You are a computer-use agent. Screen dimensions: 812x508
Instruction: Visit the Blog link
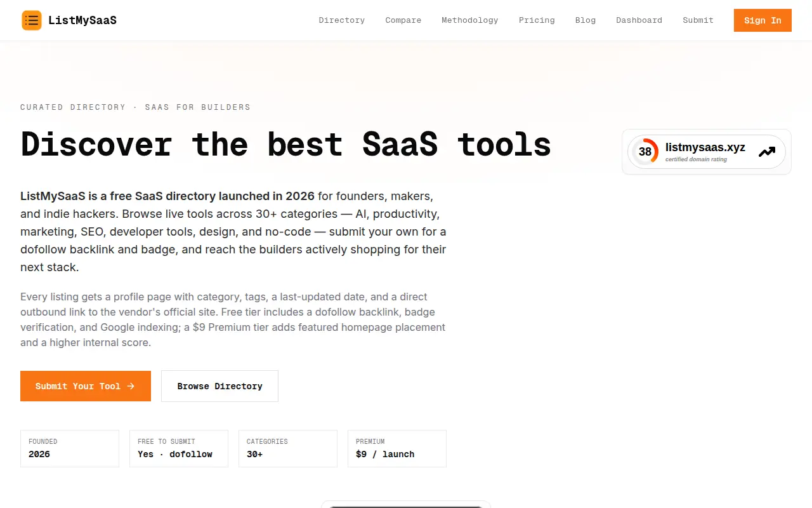tap(586, 20)
